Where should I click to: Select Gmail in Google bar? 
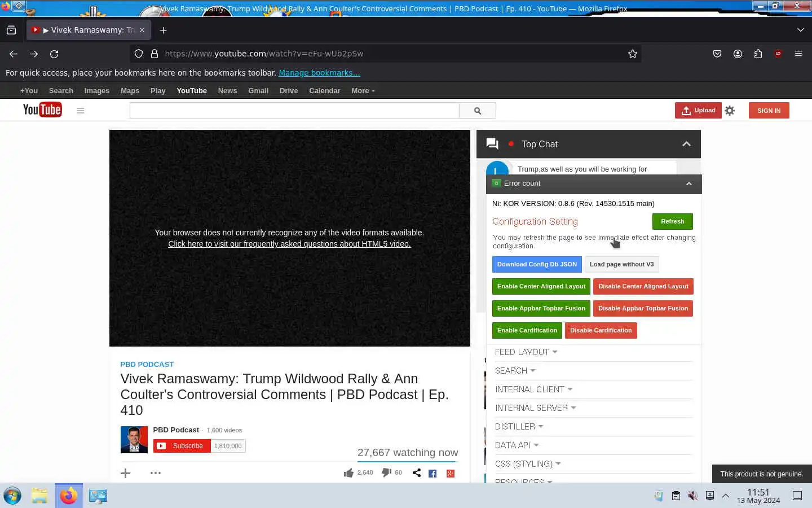pos(258,91)
